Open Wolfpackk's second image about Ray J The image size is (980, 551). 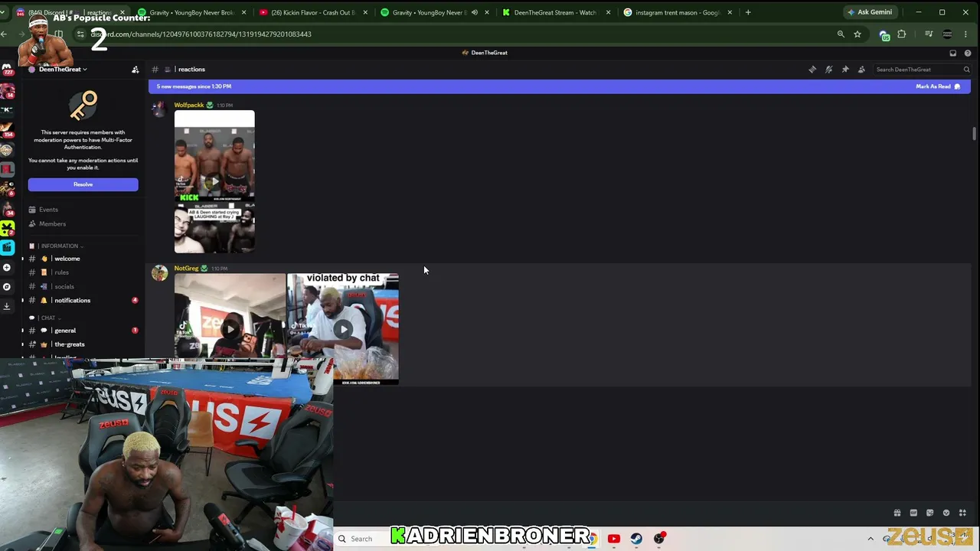pos(214,228)
